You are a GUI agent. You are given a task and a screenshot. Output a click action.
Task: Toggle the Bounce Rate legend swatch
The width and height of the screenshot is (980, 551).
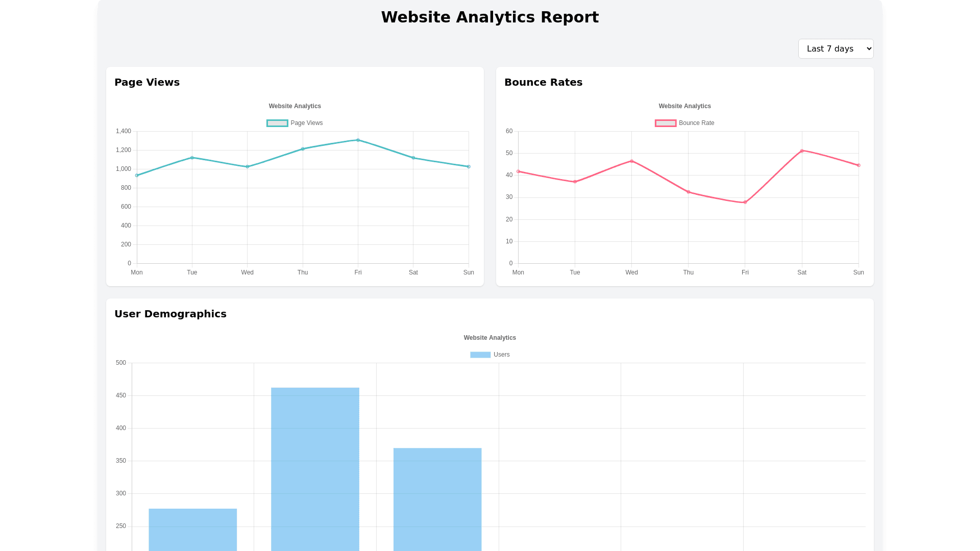pyautogui.click(x=666, y=123)
